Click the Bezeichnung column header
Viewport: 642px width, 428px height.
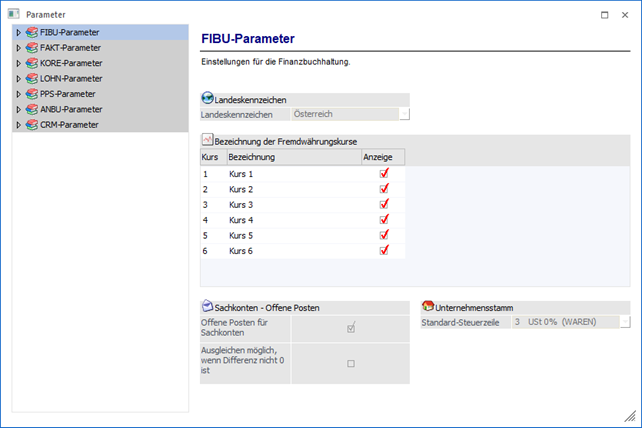293,158
